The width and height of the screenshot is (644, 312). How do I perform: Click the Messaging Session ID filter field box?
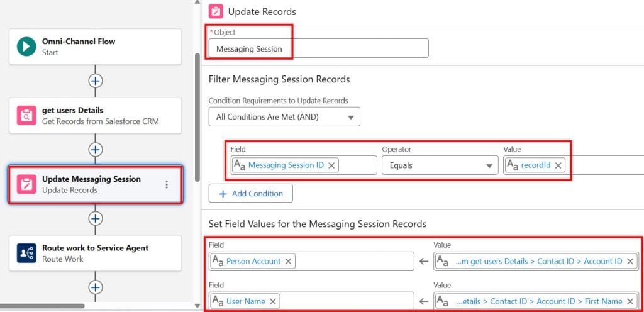pyautogui.click(x=304, y=165)
